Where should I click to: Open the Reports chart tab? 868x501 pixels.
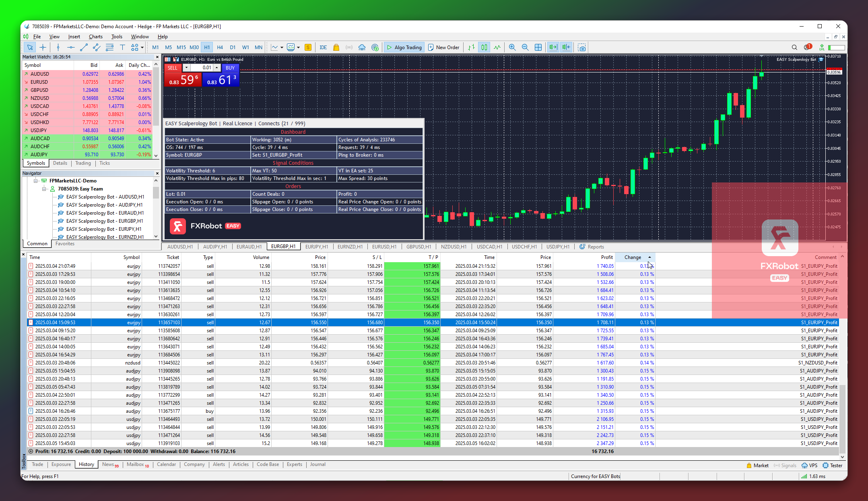point(592,247)
